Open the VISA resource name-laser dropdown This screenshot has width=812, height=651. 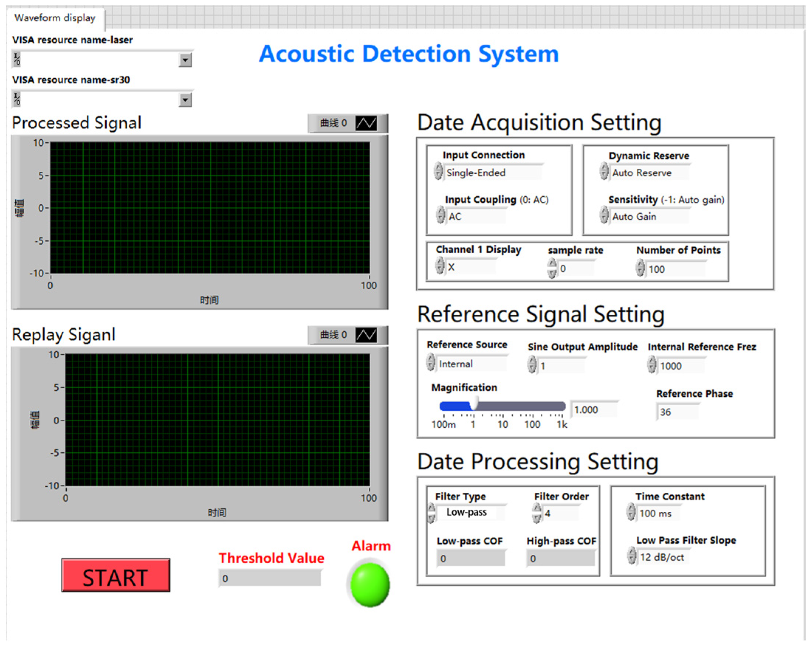click(x=185, y=60)
